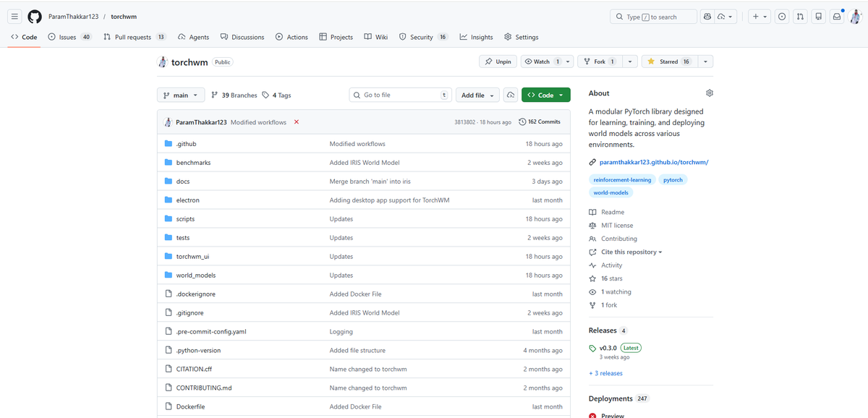Click the folder icon for .github
Viewport: 868px width, 418px height.
[169, 144]
